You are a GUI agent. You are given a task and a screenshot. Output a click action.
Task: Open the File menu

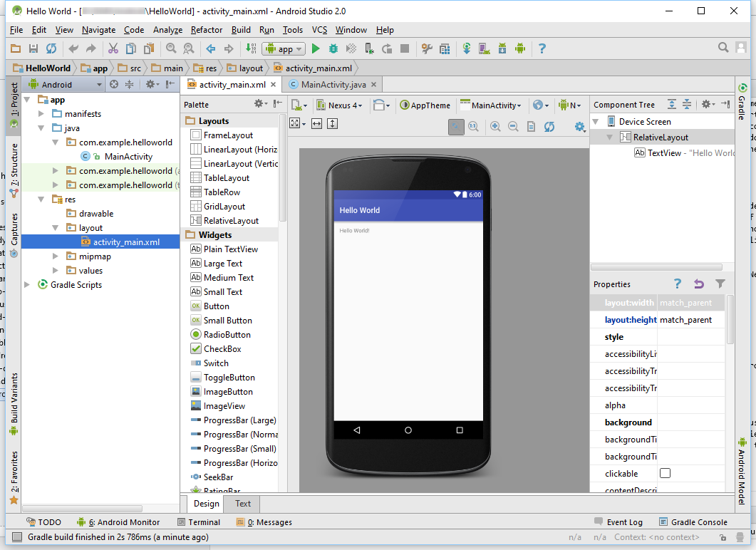click(x=16, y=30)
